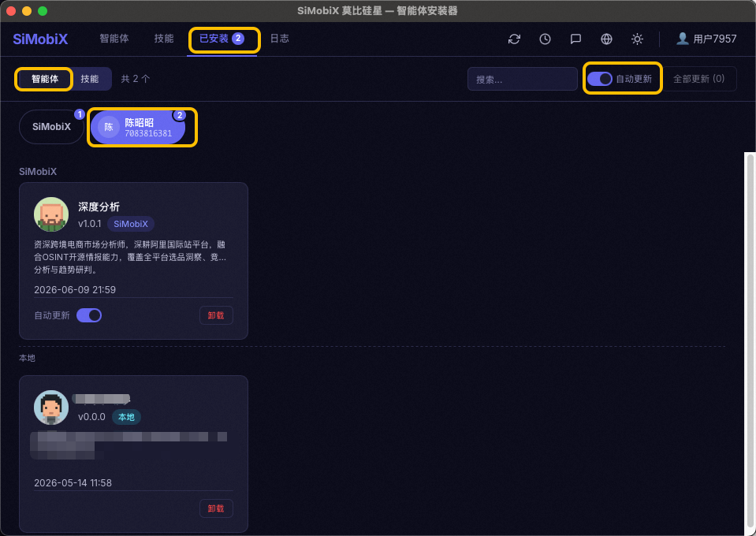Toggle 自动更新 switch on 深度分析 card
This screenshot has width=756, height=536.
[89, 315]
